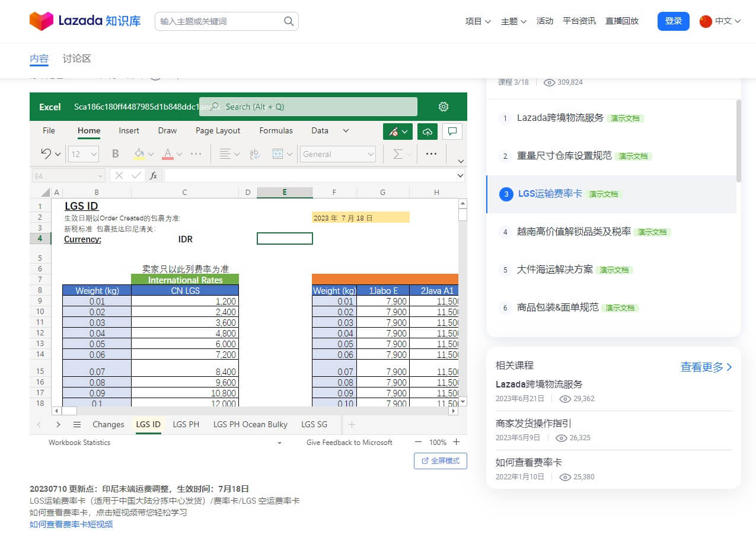This screenshot has height=538, width=756.
Task: Open the 项目 dropdown menu
Action: tap(478, 21)
